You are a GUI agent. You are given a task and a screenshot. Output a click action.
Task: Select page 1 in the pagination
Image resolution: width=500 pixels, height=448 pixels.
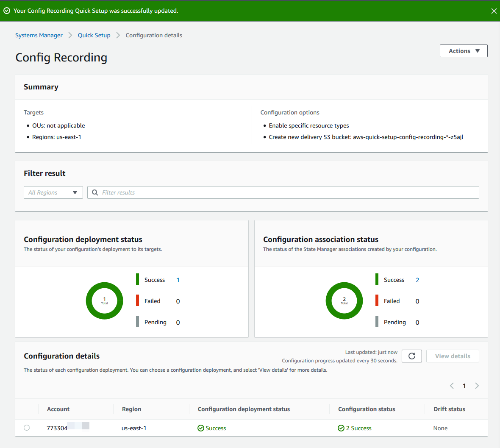pos(464,386)
